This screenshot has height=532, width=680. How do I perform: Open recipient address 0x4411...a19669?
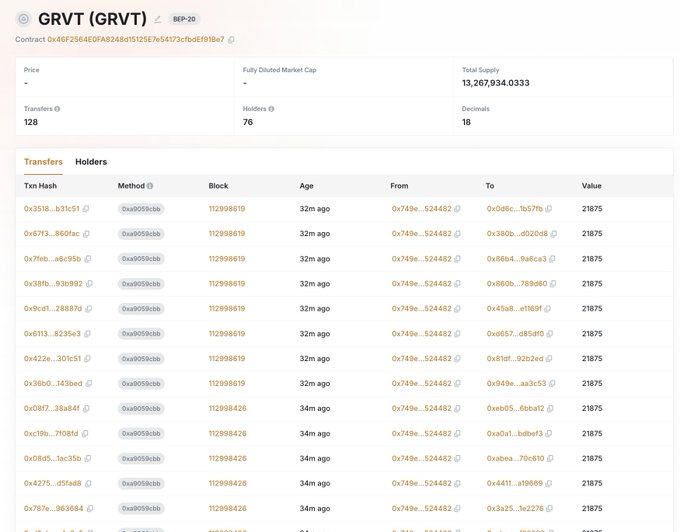[x=515, y=483]
